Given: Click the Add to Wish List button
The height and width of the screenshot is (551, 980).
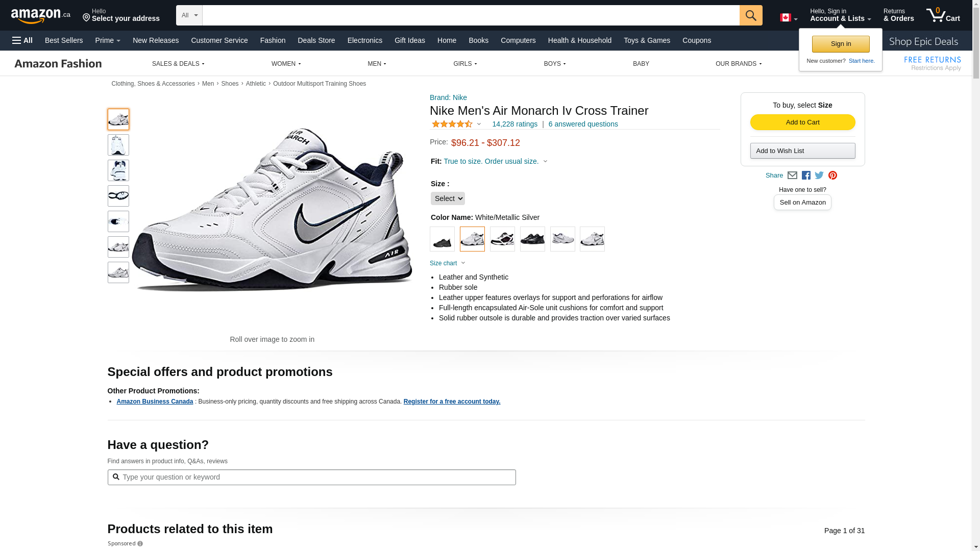Looking at the screenshot, I should [x=802, y=151].
